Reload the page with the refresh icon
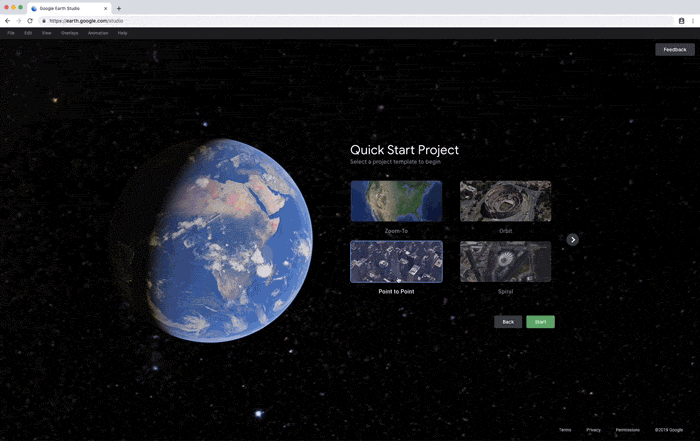 30,21
